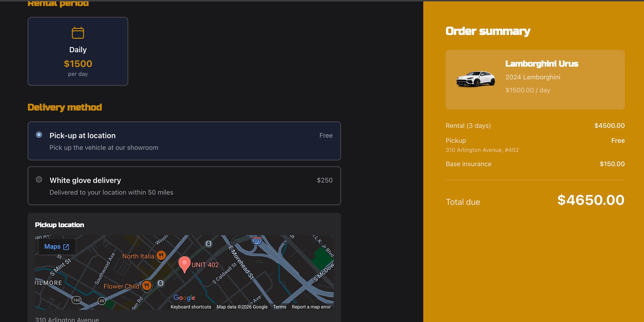Viewport: 644px width, 322px height.
Task: Click the Interstate 277 highway shield
Action: point(257,241)
